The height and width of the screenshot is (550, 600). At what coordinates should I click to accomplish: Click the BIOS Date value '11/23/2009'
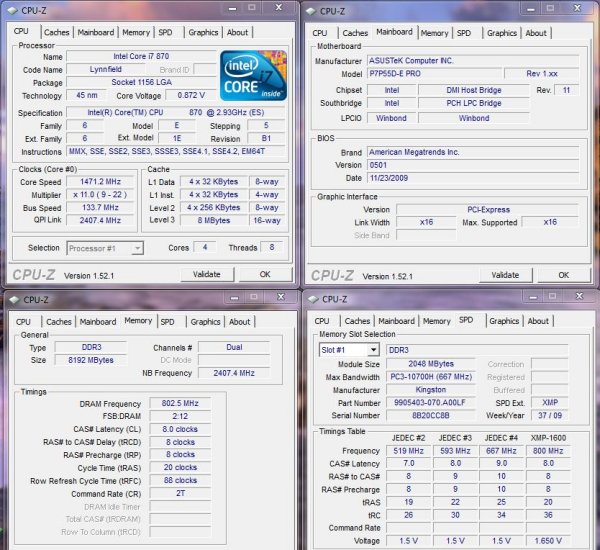click(x=473, y=178)
